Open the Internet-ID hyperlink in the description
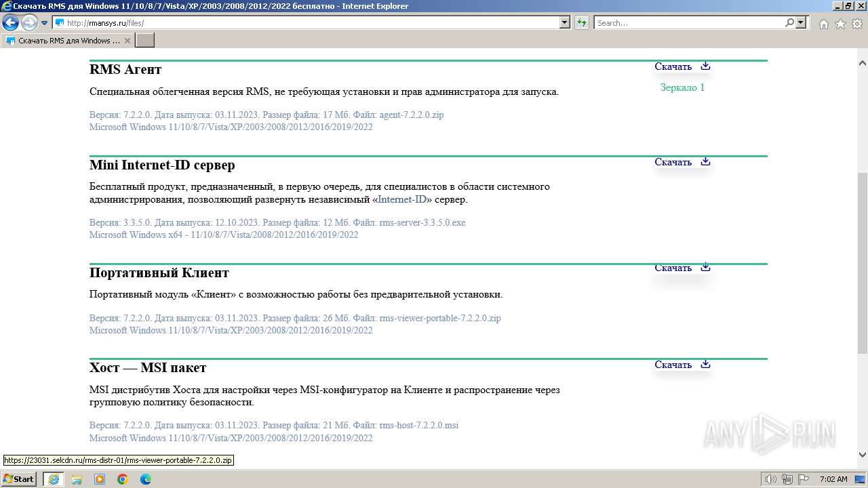The image size is (868, 488). point(402,199)
